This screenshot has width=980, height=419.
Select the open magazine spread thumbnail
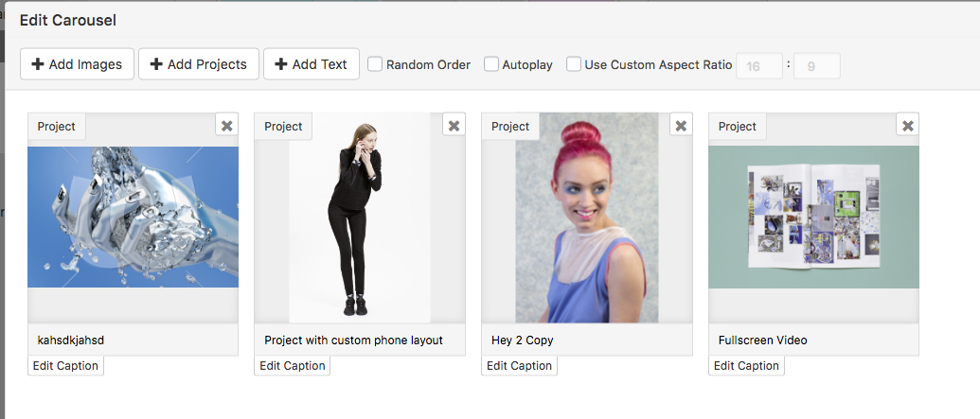[813, 218]
